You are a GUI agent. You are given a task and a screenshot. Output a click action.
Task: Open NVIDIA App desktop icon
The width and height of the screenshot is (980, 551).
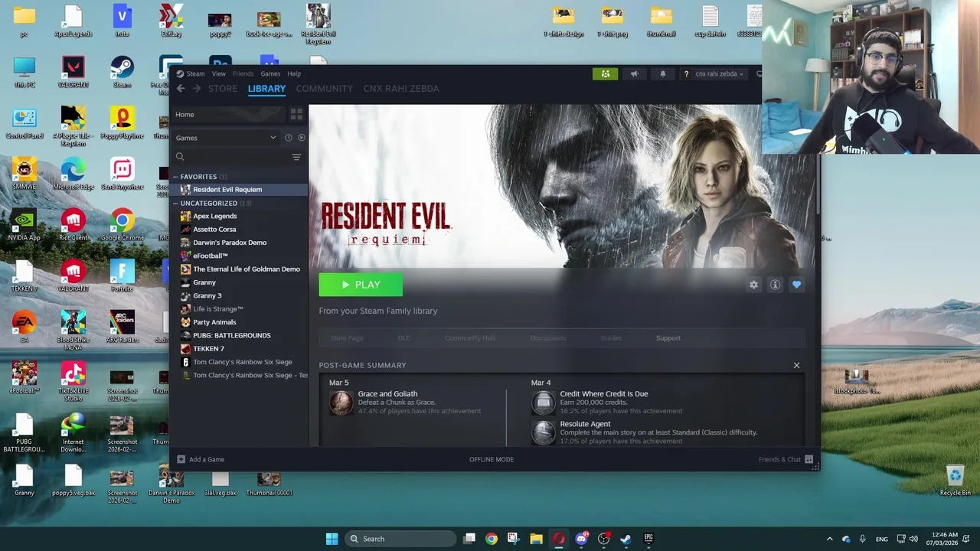24,226
